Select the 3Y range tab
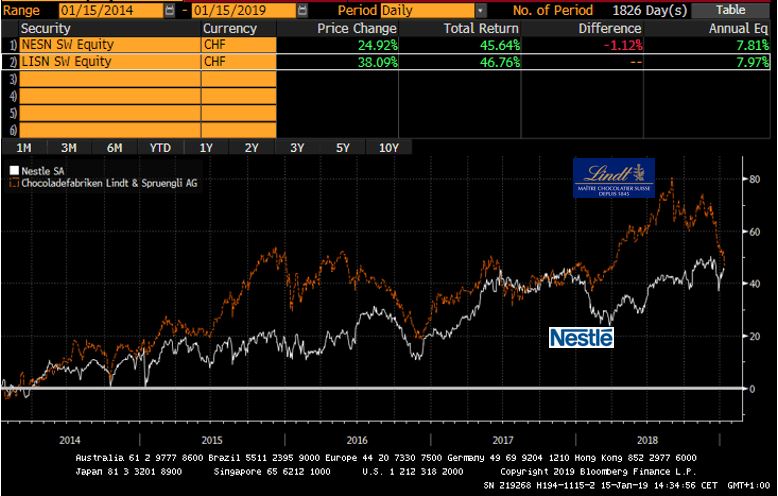 [297, 148]
